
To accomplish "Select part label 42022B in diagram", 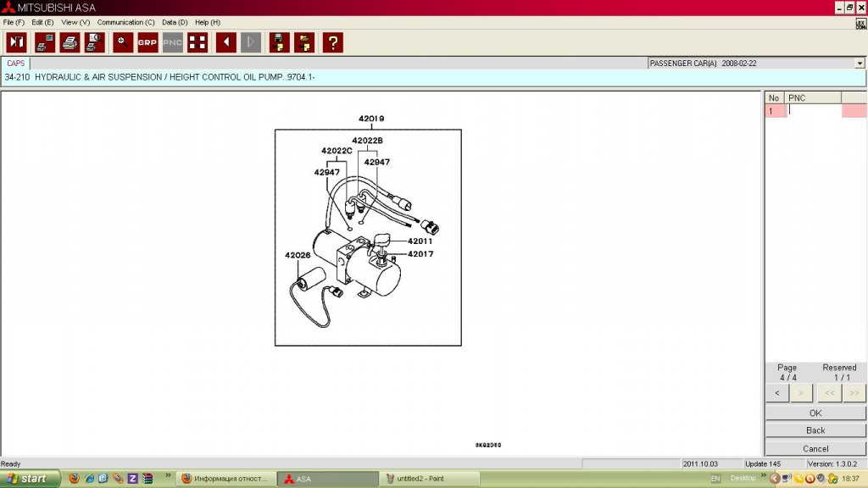I will tap(367, 141).
